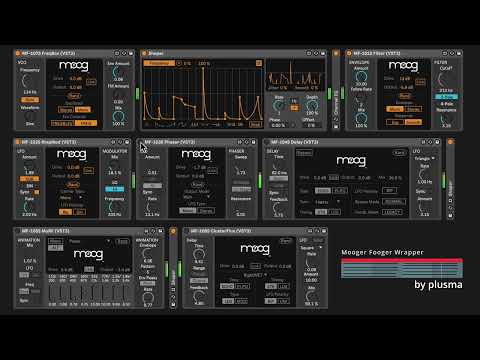This screenshot has height=360, width=480.
Task: Click the ClusterFlux Feedback knob
Action: (x=199, y=296)
